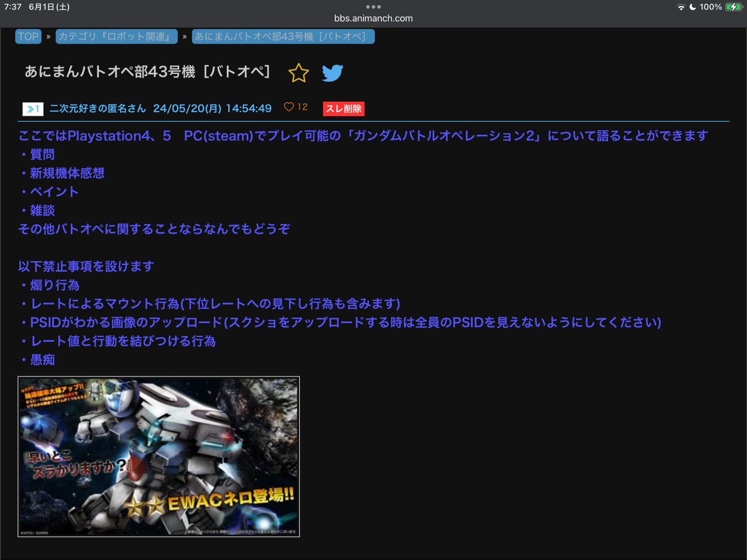Image resolution: width=747 pixels, height=560 pixels.
Task: Like the first post with the heart icon
Action: pyautogui.click(x=289, y=107)
